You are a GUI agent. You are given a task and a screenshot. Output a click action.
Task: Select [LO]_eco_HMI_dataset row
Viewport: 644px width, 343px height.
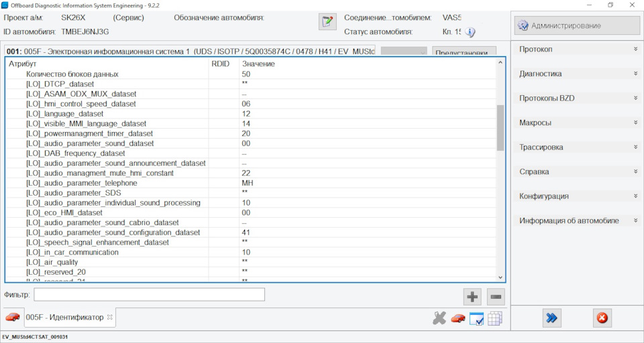click(x=251, y=212)
